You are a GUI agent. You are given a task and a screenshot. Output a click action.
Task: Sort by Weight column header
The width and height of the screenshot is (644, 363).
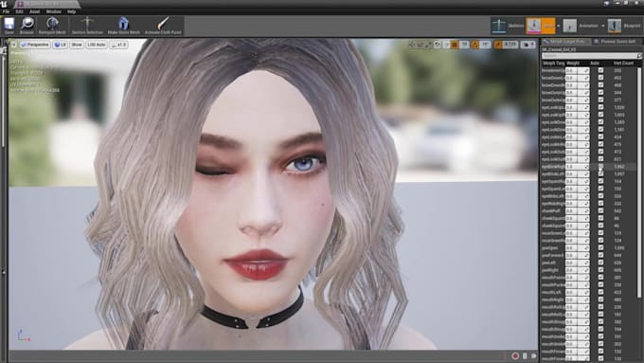[x=573, y=64]
